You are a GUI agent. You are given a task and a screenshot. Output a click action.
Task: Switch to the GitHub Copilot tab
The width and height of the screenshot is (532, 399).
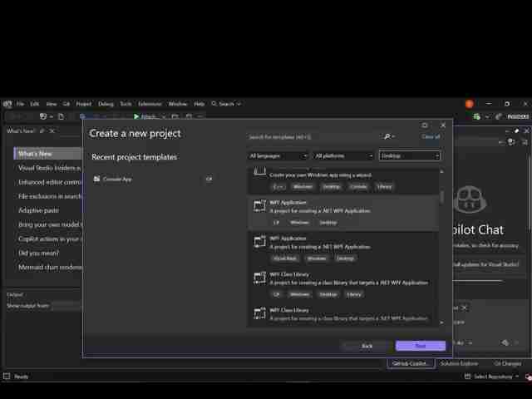pyautogui.click(x=411, y=363)
